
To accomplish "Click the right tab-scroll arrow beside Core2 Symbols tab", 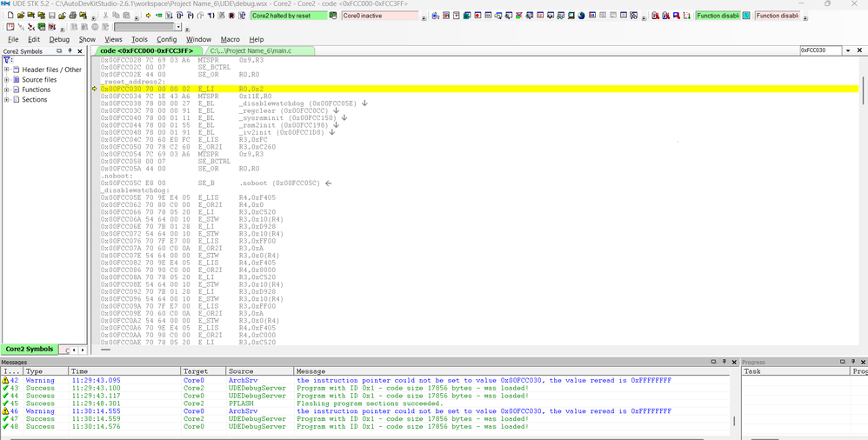I will click(82, 350).
